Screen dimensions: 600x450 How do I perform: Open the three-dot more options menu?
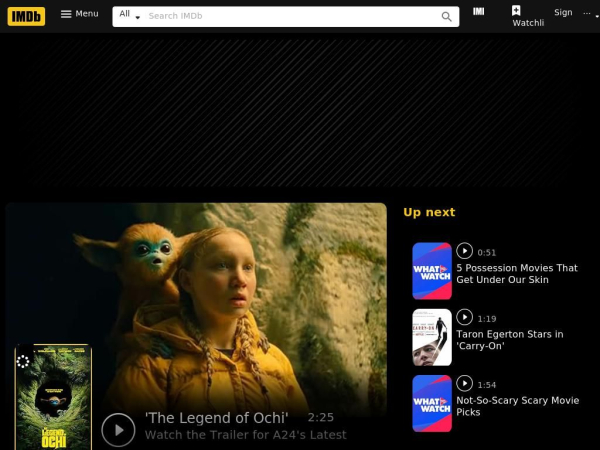pos(587,13)
